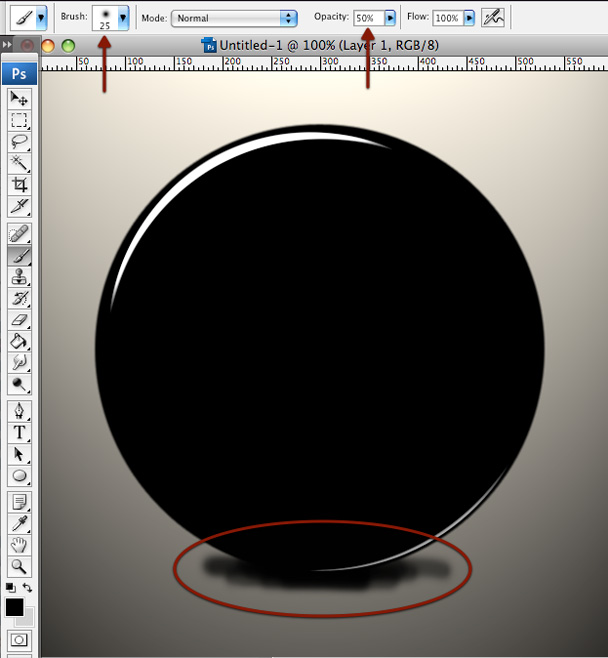This screenshot has width=608, height=658.
Task: Click the document Ps proxy icon
Action: tap(209, 45)
